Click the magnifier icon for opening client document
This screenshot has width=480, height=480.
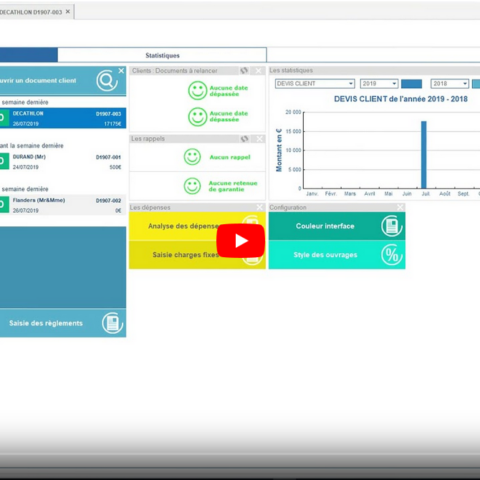click(x=107, y=81)
